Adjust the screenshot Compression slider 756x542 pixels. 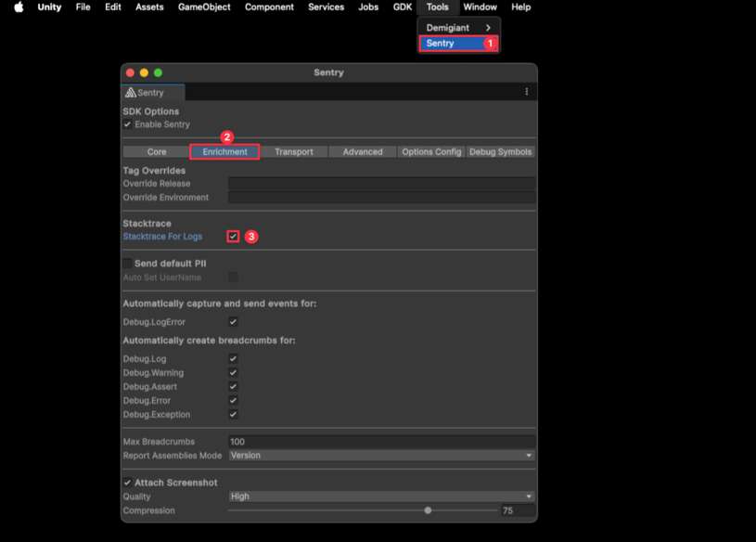tap(428, 510)
